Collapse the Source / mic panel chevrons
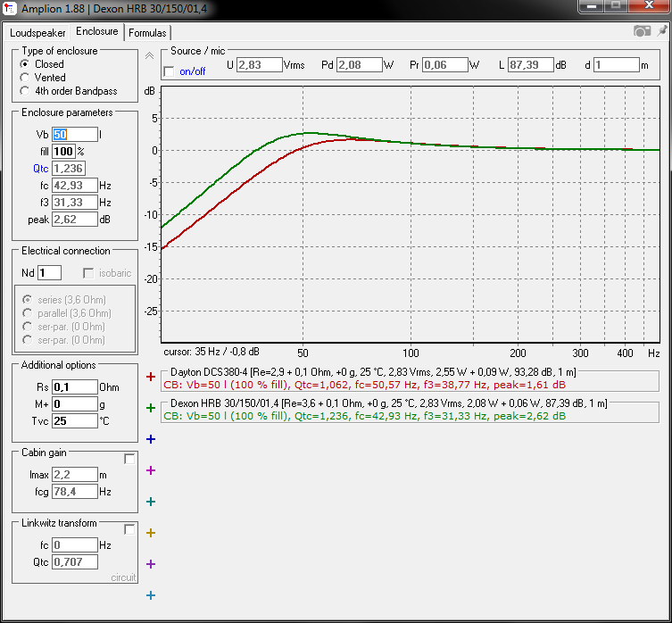Screen dimensions: 672x623 tap(149, 55)
